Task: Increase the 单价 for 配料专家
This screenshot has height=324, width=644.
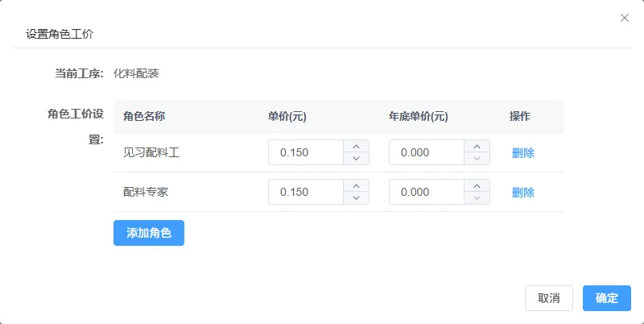Action: 356,186
